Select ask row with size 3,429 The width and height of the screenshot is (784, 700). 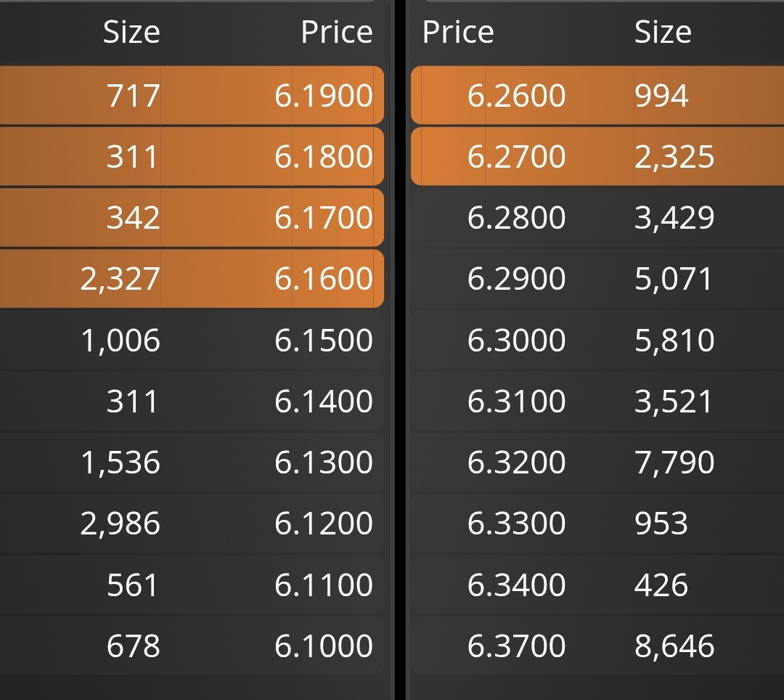pyautogui.click(x=597, y=217)
